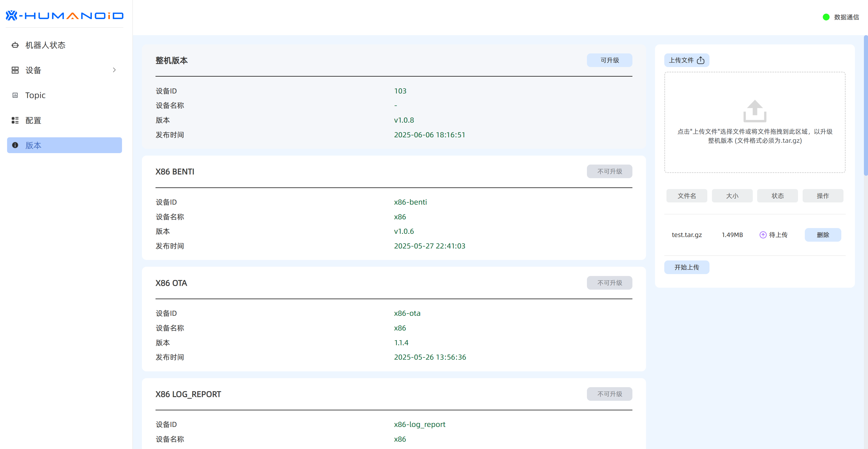Open the Topic menu item
Image resolution: width=868 pixels, height=449 pixels.
coord(35,95)
